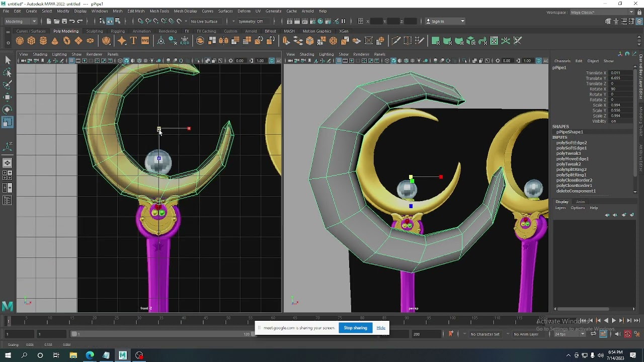Click the Translate X value field
This screenshot has width=644, height=362.
point(621,73)
